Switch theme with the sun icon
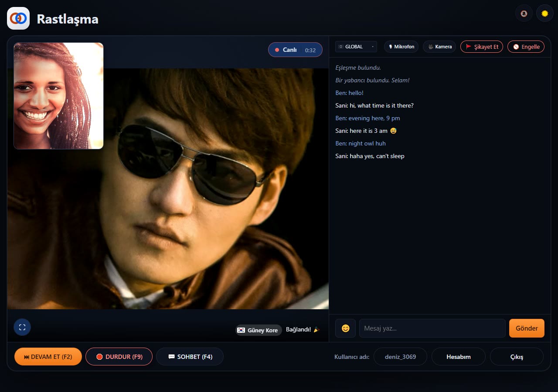This screenshot has height=392, width=558. [x=545, y=13]
